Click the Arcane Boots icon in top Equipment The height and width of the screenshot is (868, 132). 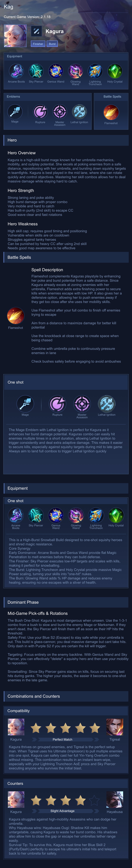[16, 71]
